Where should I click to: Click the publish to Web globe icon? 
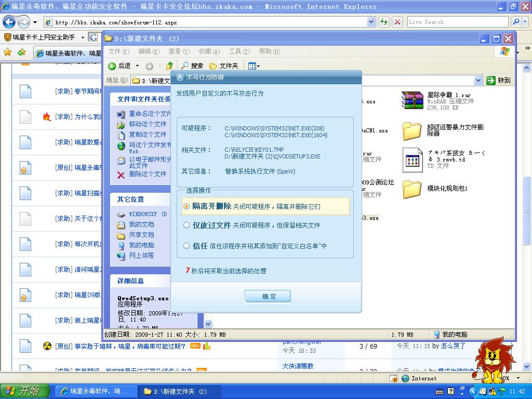[121, 146]
